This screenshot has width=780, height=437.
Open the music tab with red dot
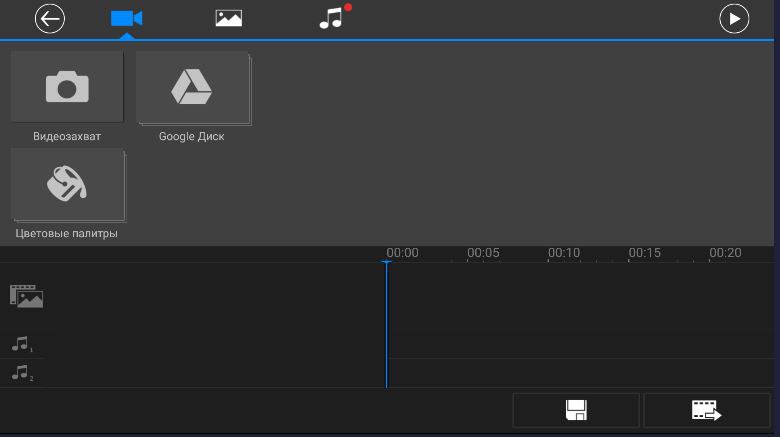coord(334,17)
